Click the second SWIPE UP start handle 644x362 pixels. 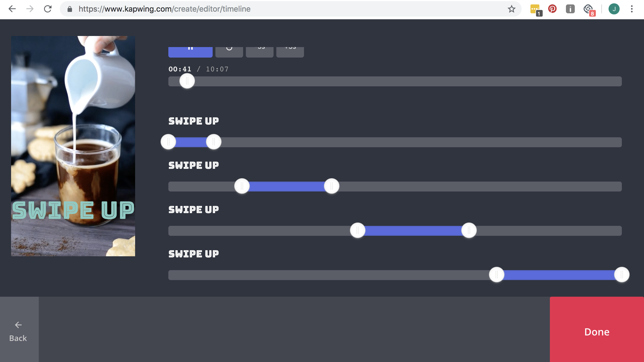(242, 186)
